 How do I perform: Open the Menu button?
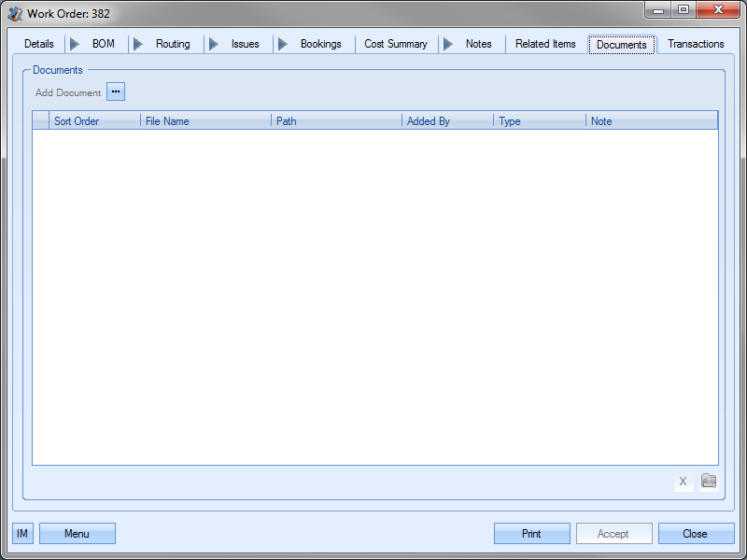tap(77, 534)
